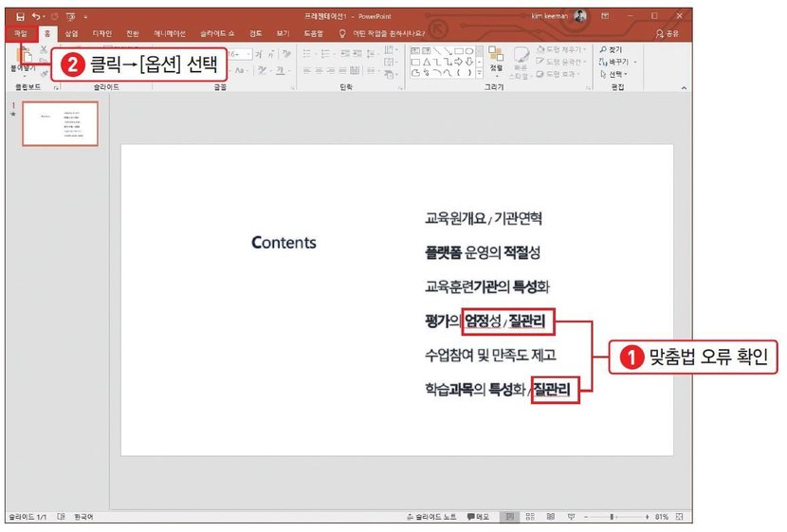
Task: Open the 파일 (File) tab
Action: click(21, 33)
